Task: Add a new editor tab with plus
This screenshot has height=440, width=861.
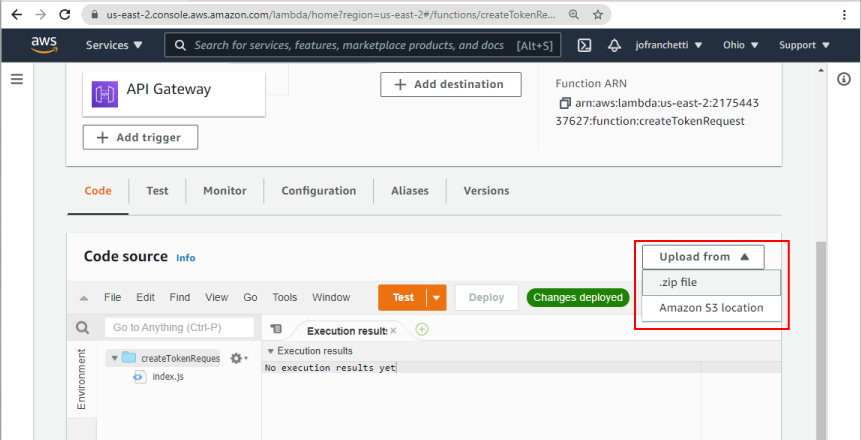Action: pos(422,329)
